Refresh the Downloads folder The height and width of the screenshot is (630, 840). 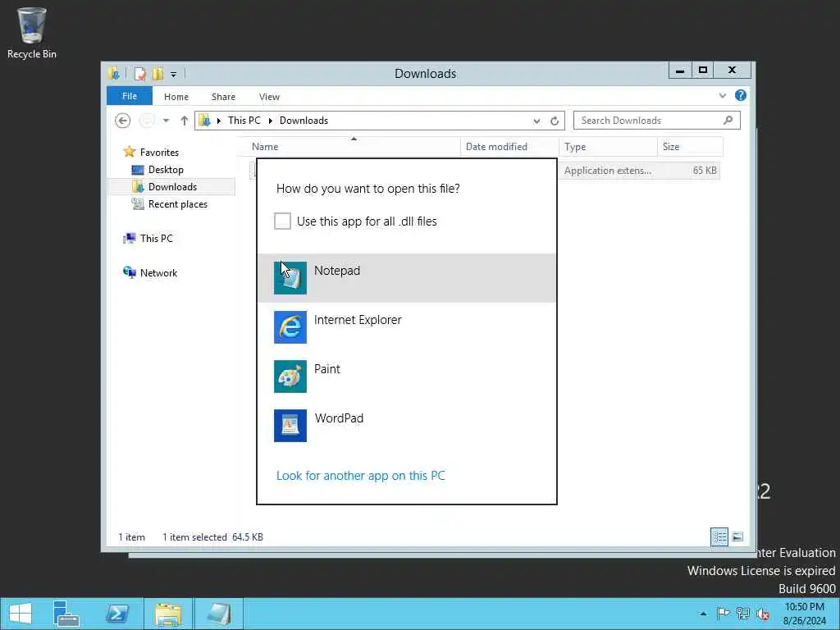pyautogui.click(x=555, y=121)
